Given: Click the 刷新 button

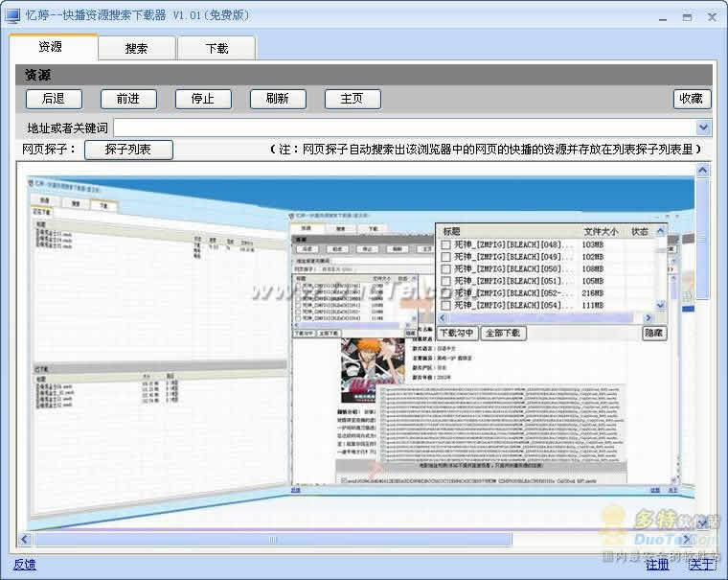Looking at the screenshot, I should pos(278,99).
